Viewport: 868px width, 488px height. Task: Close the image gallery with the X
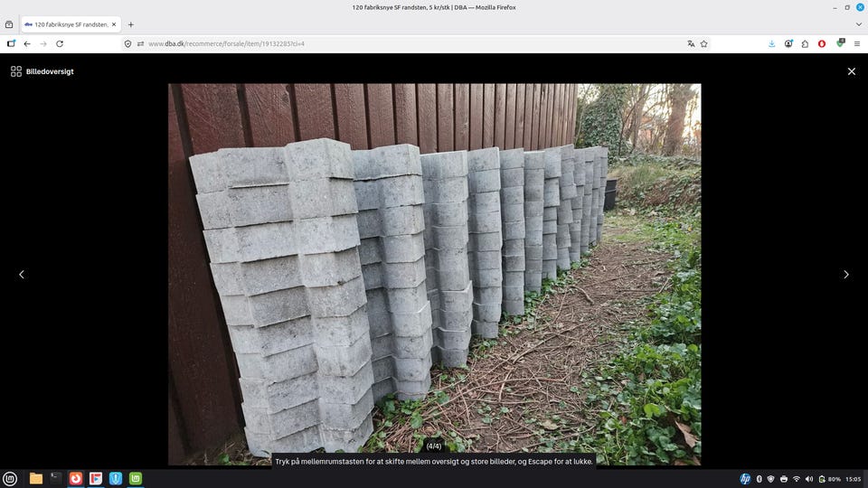click(x=852, y=71)
